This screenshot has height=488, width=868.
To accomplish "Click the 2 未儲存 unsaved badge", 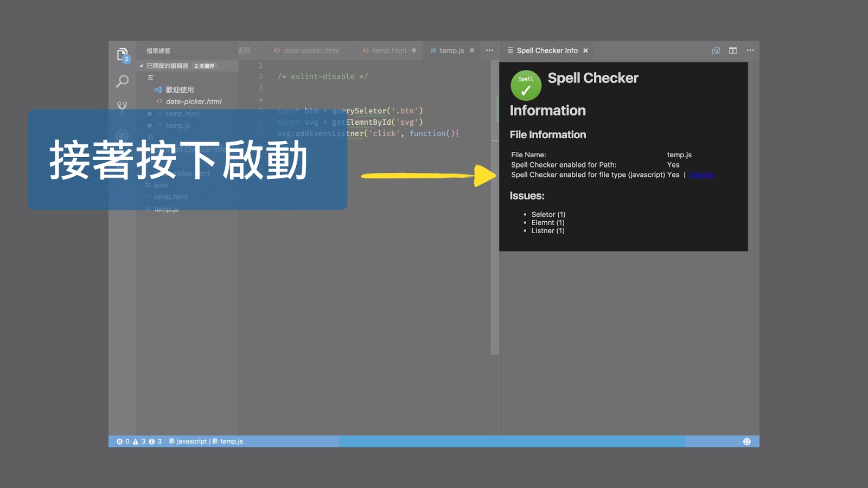I will 205,66.
